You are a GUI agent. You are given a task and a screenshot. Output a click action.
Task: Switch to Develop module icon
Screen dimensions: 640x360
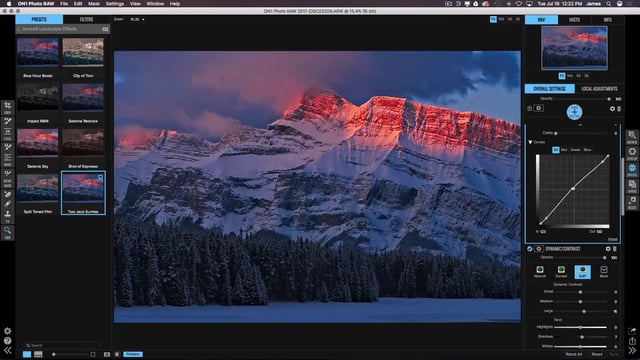[632, 153]
